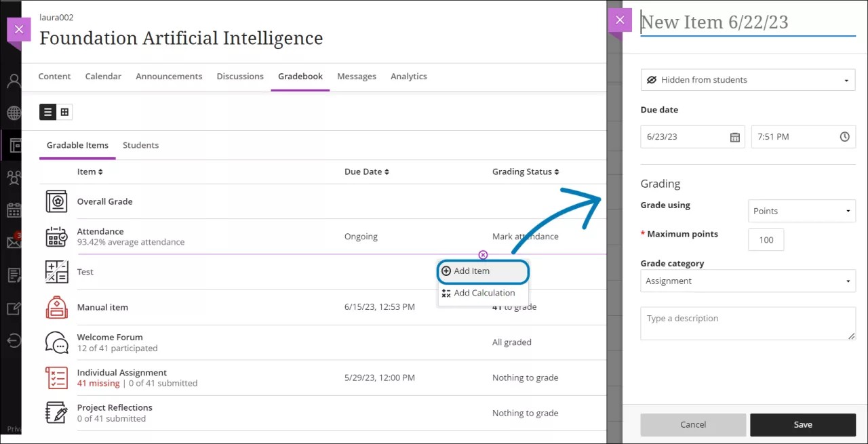Change Grade using from Points dropdown

click(802, 211)
